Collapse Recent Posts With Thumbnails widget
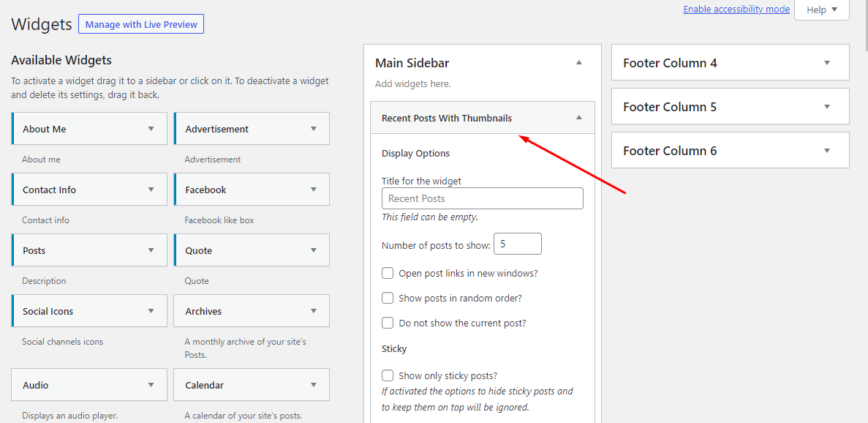The image size is (868, 423). 579,118
